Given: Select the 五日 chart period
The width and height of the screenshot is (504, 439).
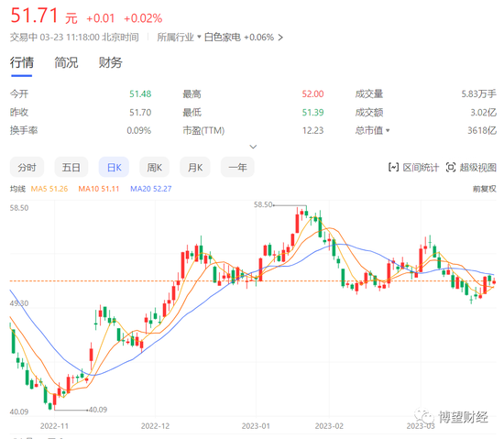Looking at the screenshot, I should 71,167.
